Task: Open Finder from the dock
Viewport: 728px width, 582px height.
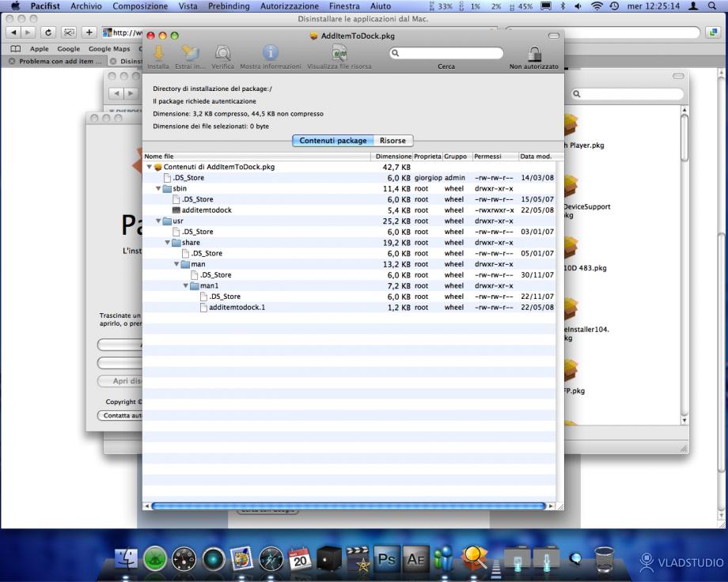Action: point(127,558)
